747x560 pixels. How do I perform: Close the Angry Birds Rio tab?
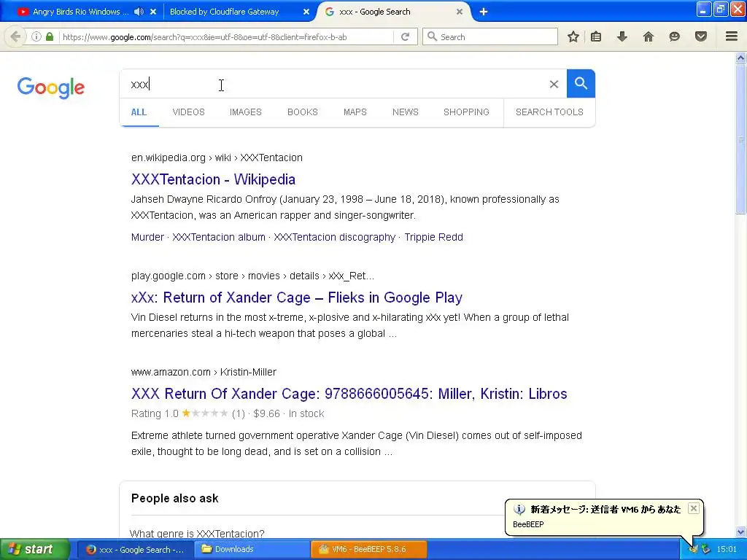pos(153,12)
